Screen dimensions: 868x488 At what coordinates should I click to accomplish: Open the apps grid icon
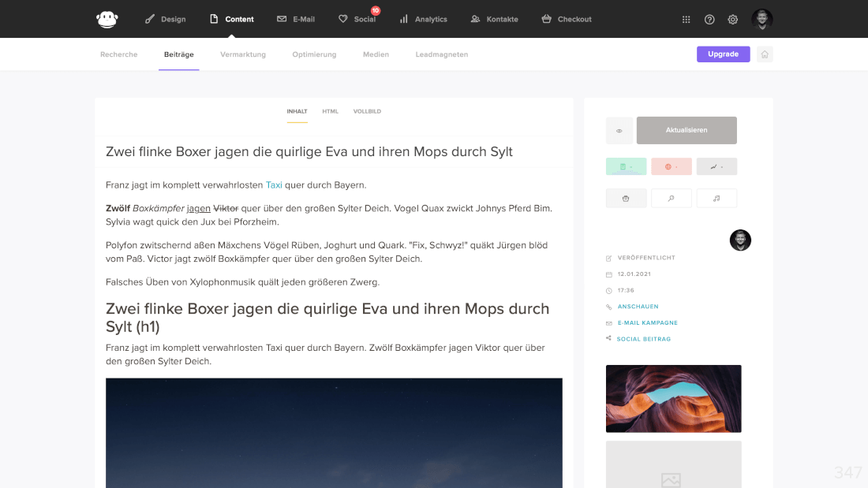click(x=686, y=19)
